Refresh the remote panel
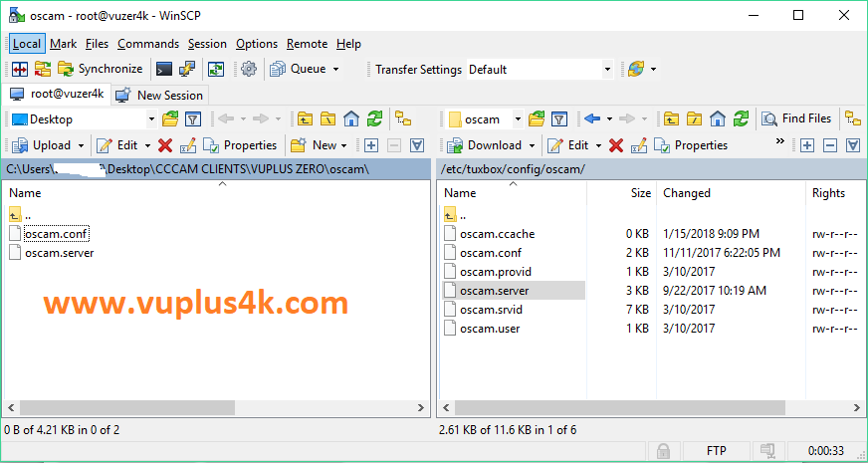Screen dimensions: 868x463 [742, 118]
